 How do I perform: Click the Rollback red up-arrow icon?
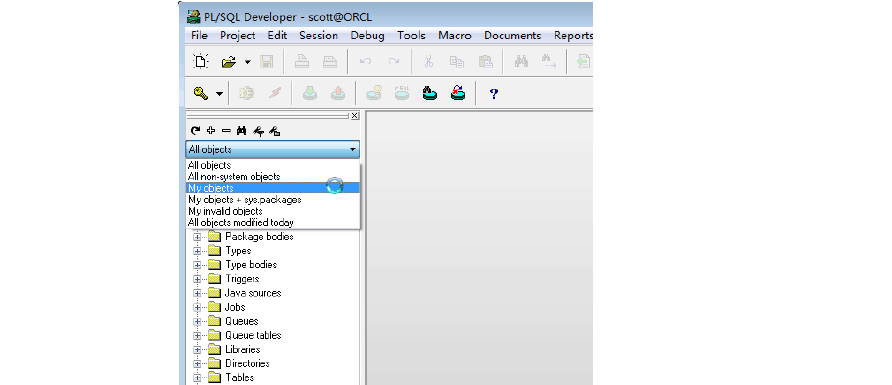coord(338,93)
